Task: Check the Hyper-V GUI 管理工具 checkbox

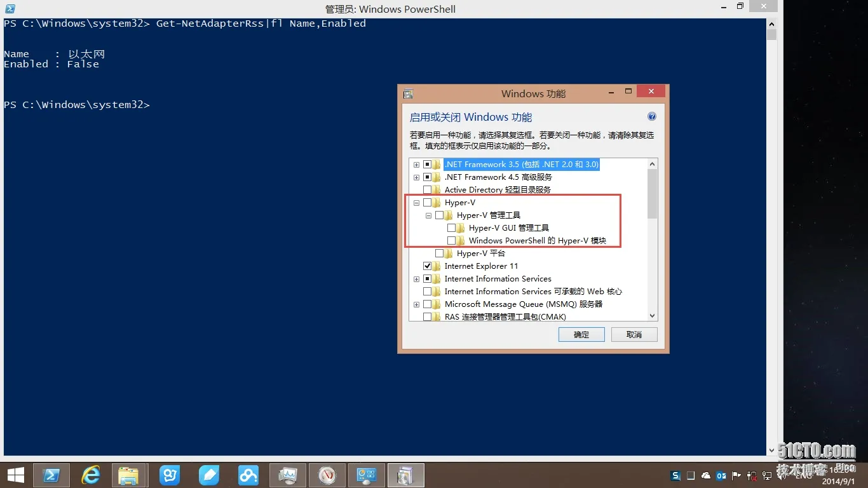Action: tap(451, 228)
